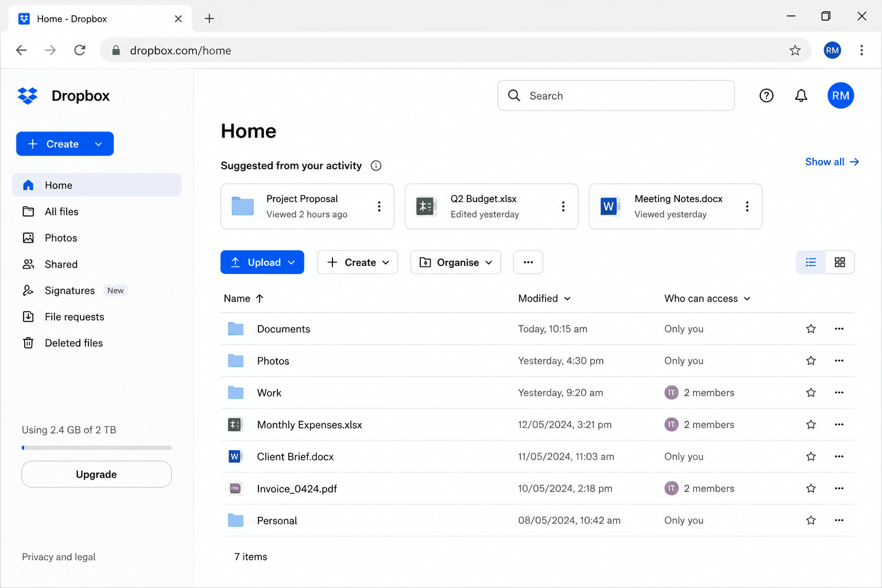This screenshot has width=882, height=588.
Task: Click the address bar showing dropbox.com/home
Action: click(455, 51)
